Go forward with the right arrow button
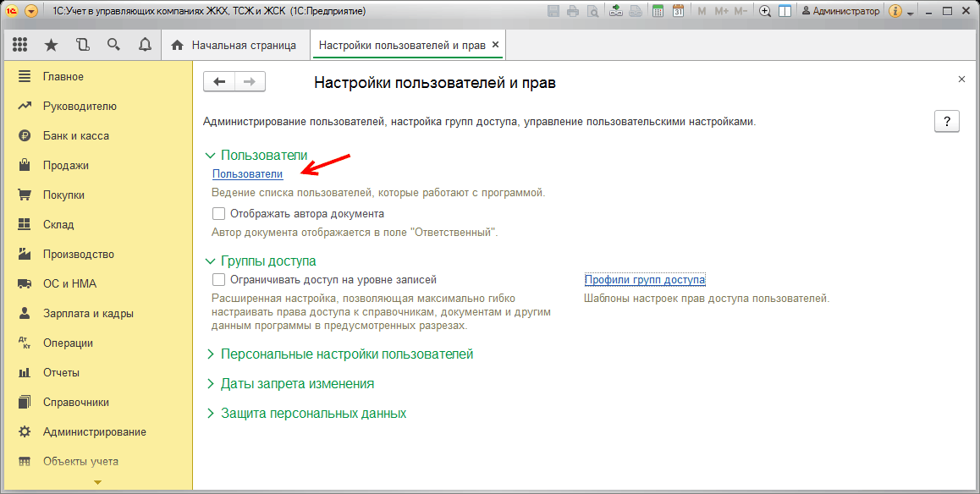This screenshot has height=494, width=980. [250, 82]
